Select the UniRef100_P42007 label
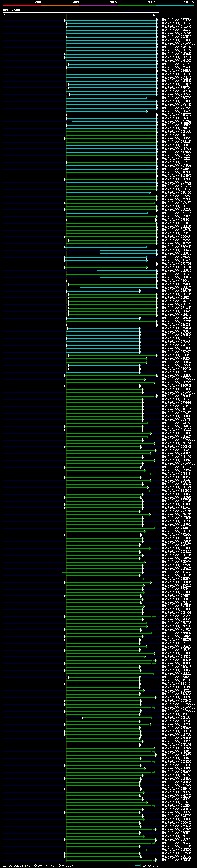This screenshot has width=197, height=868. [176, 504]
